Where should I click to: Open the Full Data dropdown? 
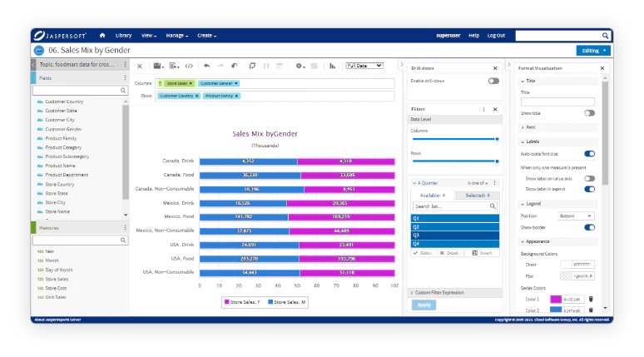[x=364, y=66]
